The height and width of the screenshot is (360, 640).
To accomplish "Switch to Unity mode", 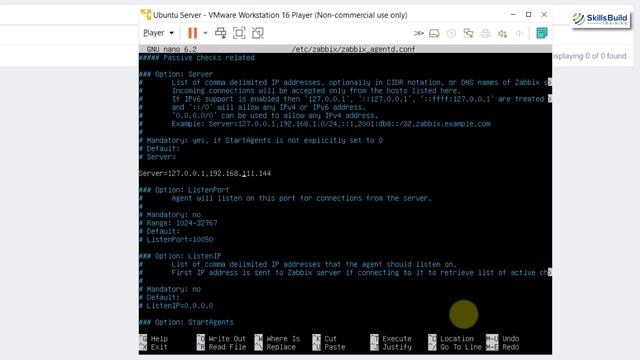I will pyautogui.click(x=258, y=33).
